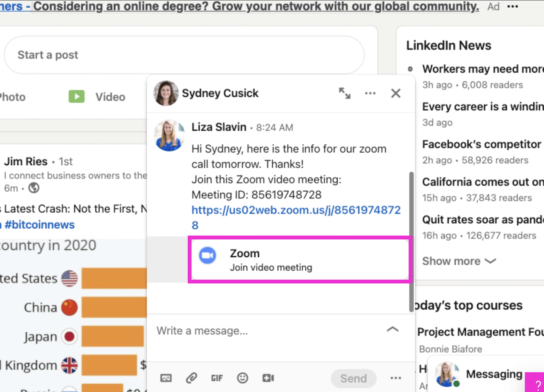Viewport: 544px width, 392px height.
Task: Open the us02web.zoom.us meeting link
Action: [x=296, y=217]
